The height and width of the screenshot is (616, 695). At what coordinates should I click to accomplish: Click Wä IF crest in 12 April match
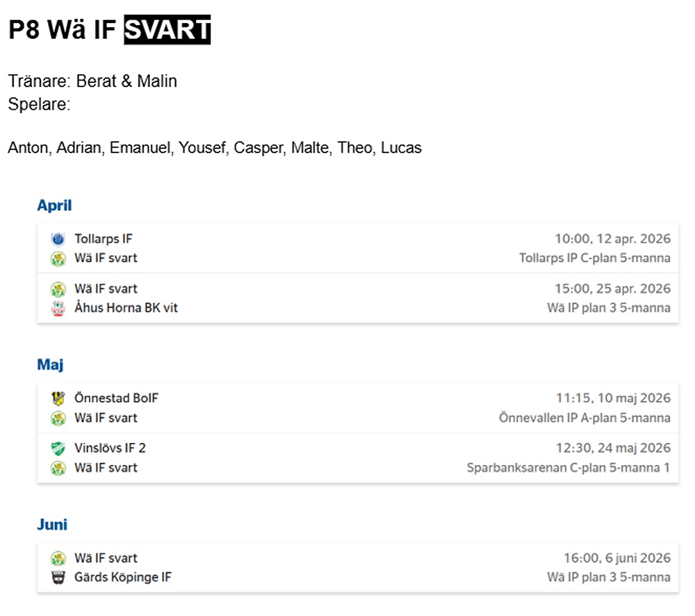[58, 259]
